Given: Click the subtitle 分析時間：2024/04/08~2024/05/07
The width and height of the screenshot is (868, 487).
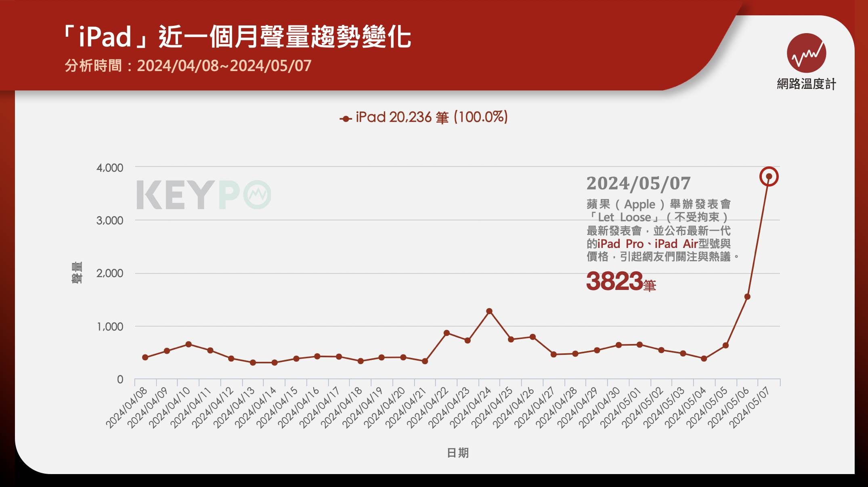Looking at the screenshot, I should [x=188, y=66].
